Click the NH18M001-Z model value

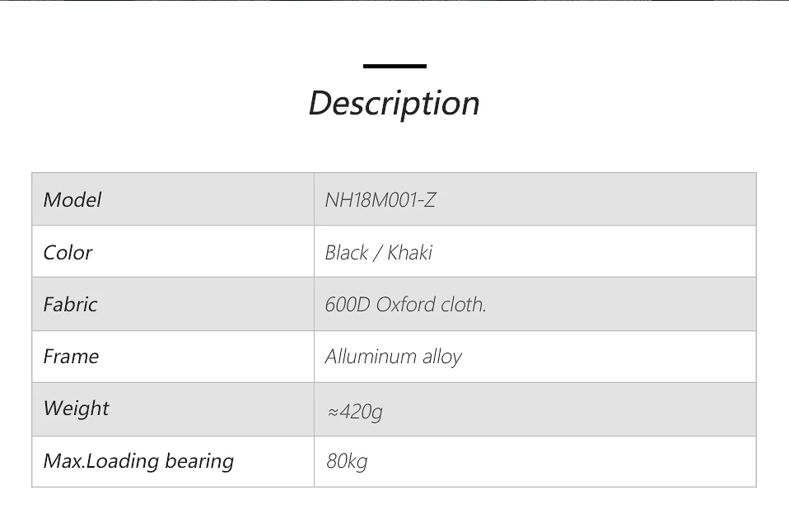pyautogui.click(x=380, y=200)
